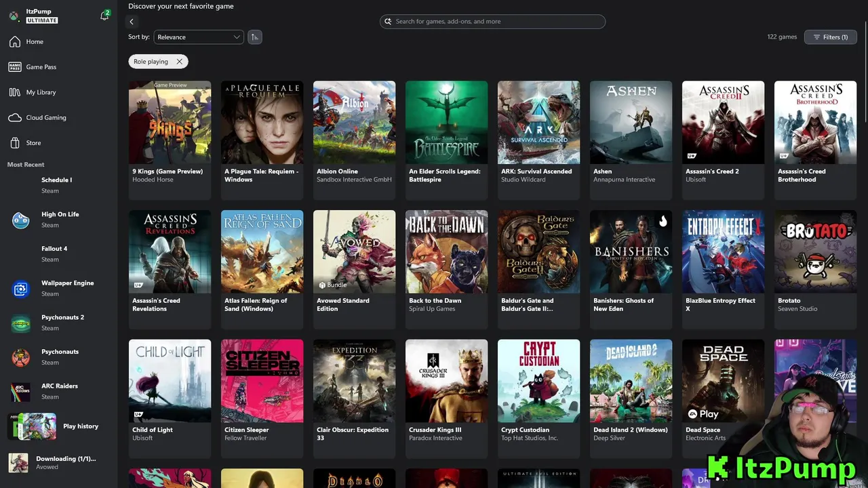868x488 pixels.
Task: Remove the Role playing filter chip
Action: [179, 62]
